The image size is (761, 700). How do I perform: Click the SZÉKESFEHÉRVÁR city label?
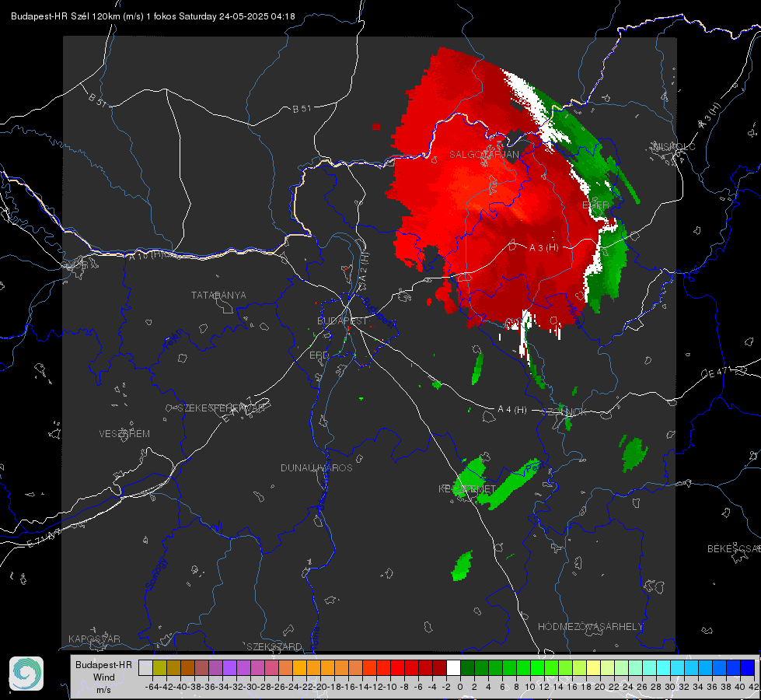[x=222, y=408]
